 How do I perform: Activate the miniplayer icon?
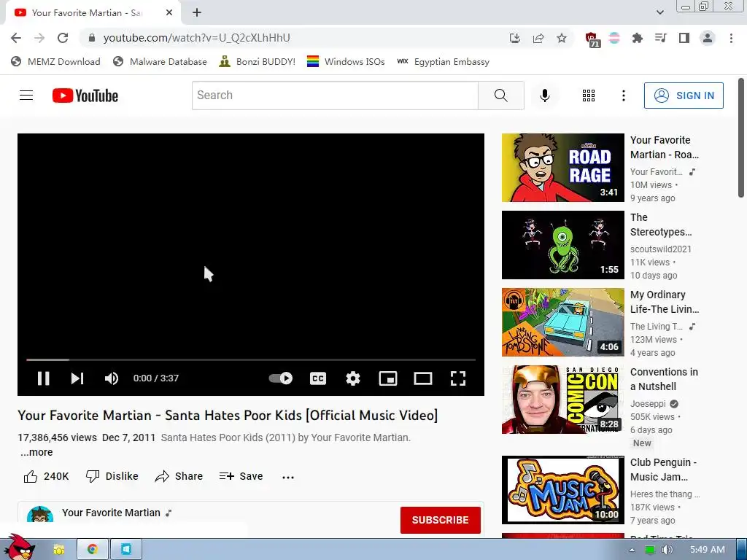pos(388,378)
